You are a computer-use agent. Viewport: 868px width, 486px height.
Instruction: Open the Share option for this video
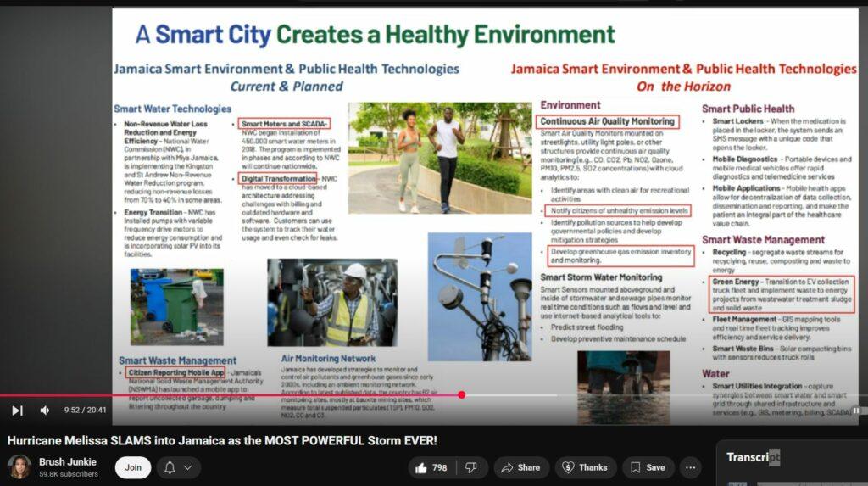click(x=520, y=467)
